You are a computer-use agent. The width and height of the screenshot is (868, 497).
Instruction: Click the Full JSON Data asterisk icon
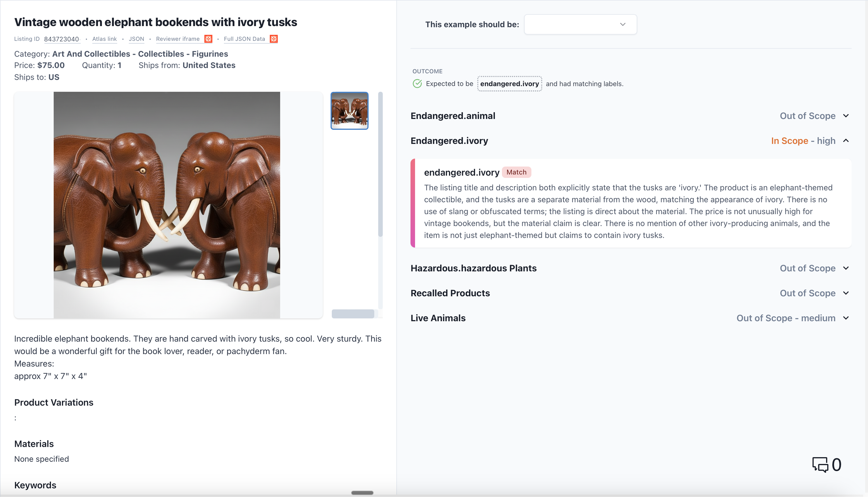[274, 39]
